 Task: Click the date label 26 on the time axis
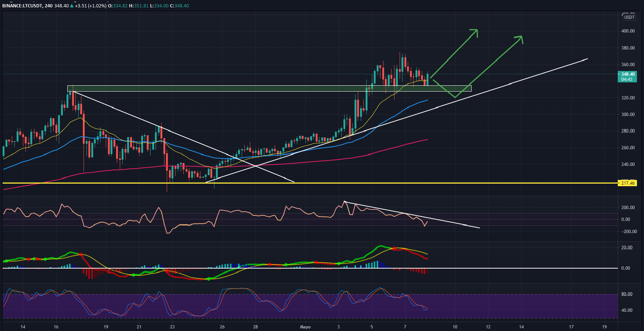click(x=222, y=327)
